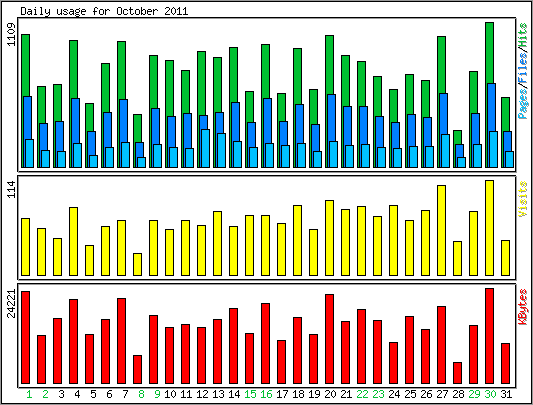The height and width of the screenshot is (405, 533).
Task: Click day 9 label on the axis
Action: coord(157,394)
